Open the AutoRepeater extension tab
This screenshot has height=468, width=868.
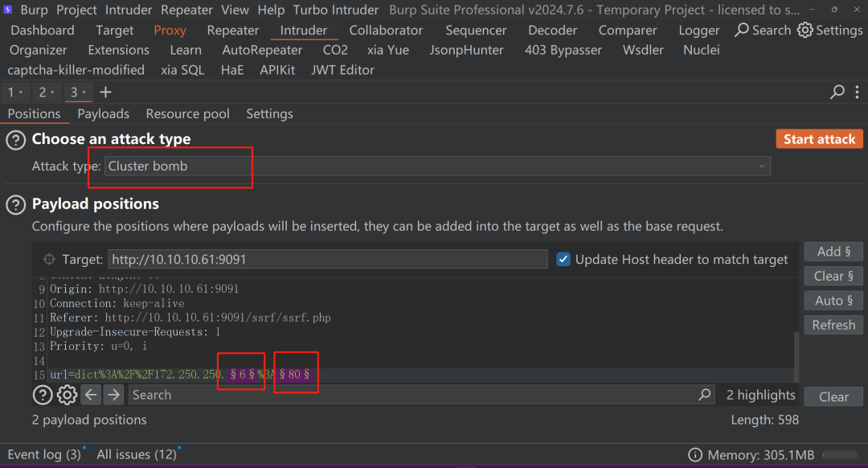pos(262,51)
